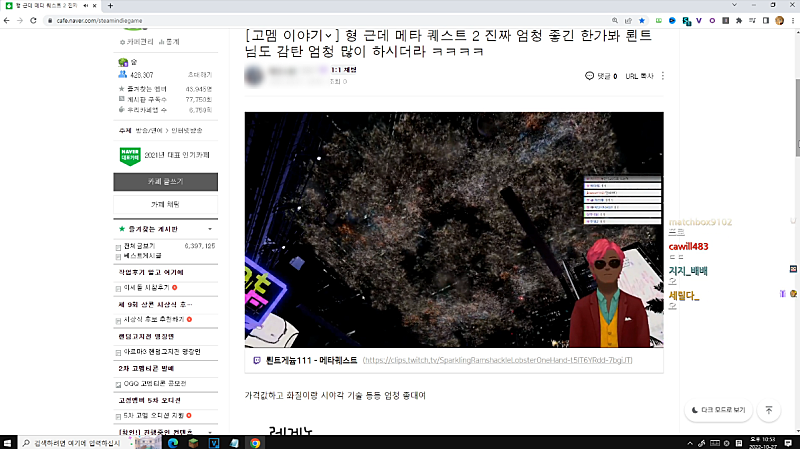Screen dimensions: 800x449
Task: Open the zoom magnifier icon in address bar
Action: 615,20
